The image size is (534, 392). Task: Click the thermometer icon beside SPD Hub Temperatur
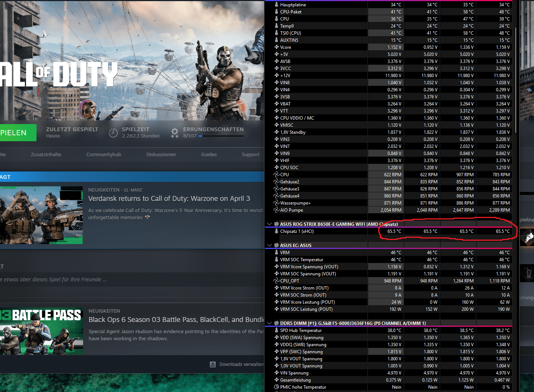(x=277, y=331)
